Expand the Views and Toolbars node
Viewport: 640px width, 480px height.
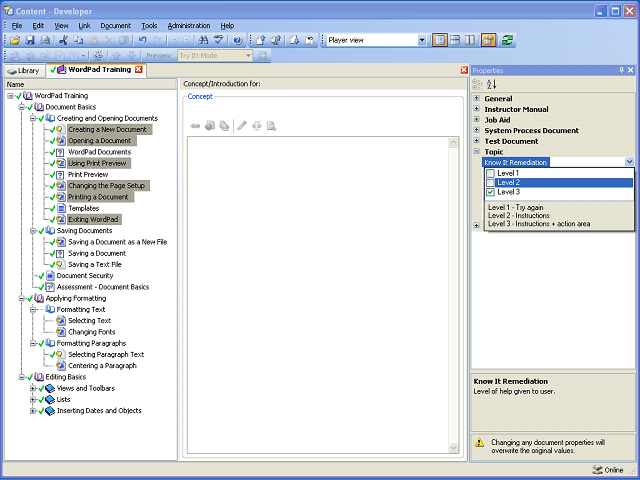[x=33, y=388]
